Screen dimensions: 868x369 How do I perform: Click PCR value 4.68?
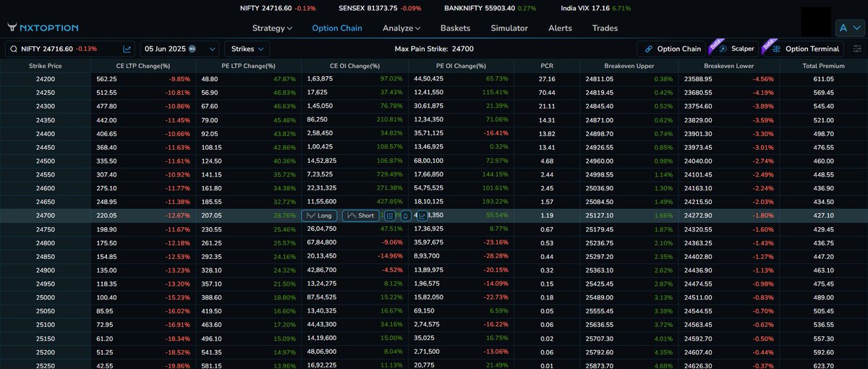[547, 161]
